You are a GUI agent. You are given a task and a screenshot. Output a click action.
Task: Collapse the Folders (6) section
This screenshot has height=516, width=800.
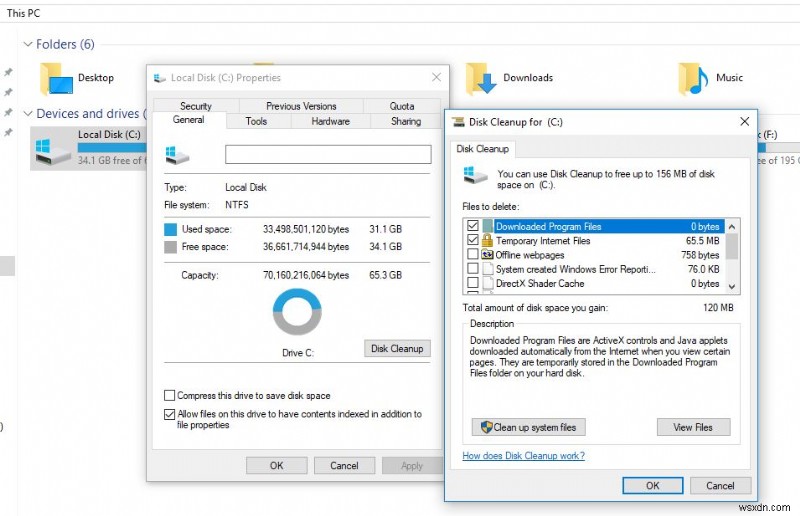(28, 44)
